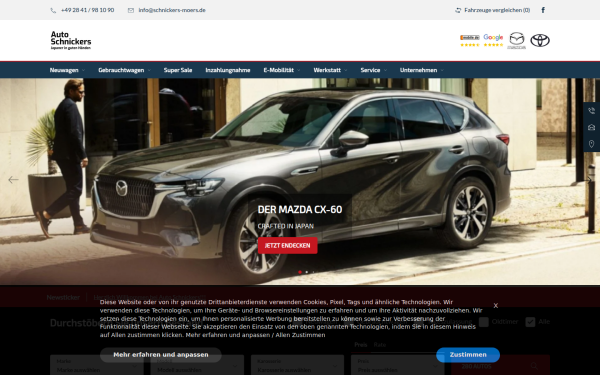The height and width of the screenshot is (375, 600).
Task: Click the phone icon in top bar
Action: 53,10
